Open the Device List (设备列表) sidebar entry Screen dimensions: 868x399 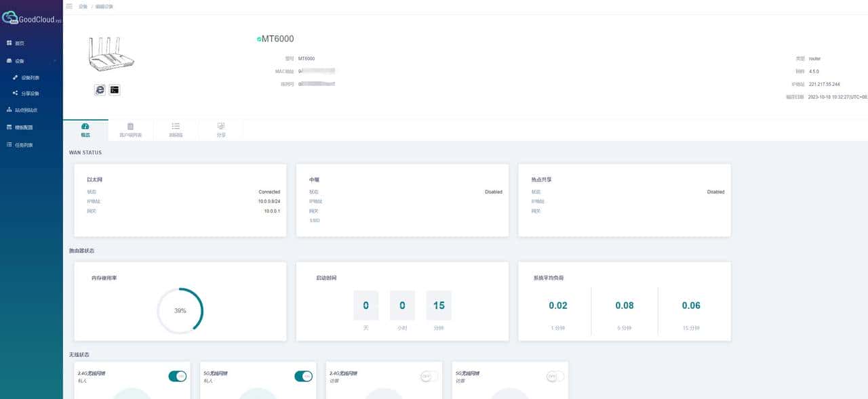(x=30, y=77)
